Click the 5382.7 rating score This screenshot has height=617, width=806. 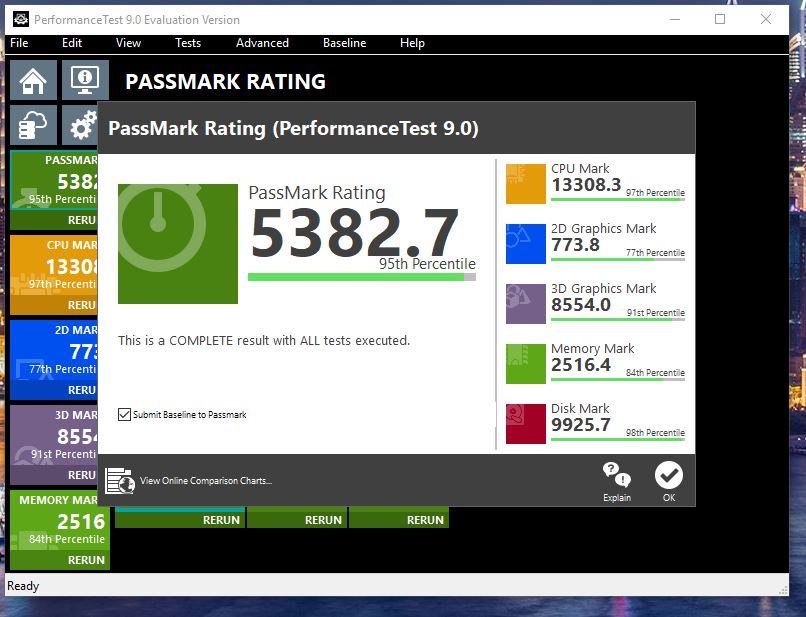354,232
